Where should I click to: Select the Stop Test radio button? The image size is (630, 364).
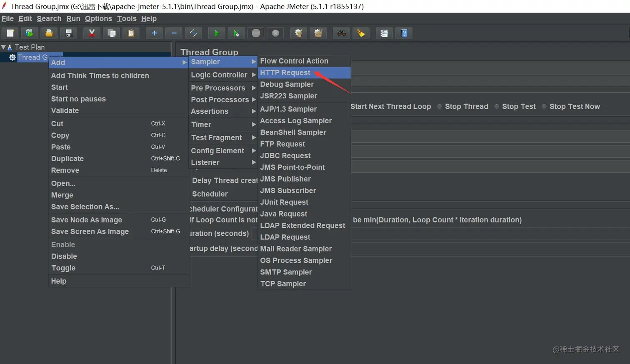pos(497,107)
